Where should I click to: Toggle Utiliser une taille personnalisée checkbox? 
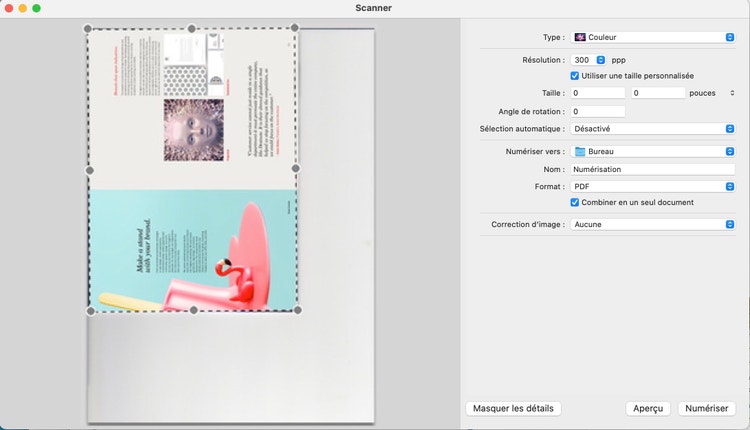pyautogui.click(x=574, y=76)
